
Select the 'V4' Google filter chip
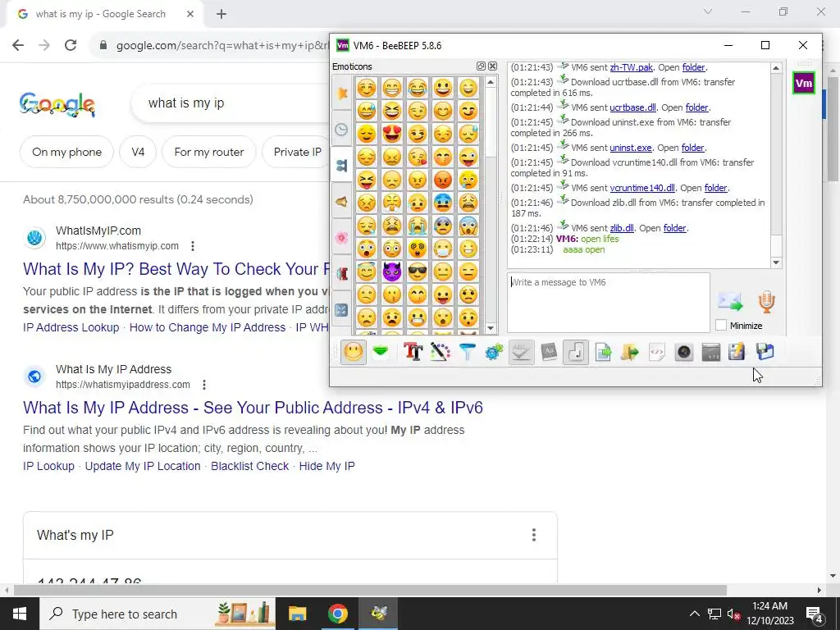pos(138,152)
